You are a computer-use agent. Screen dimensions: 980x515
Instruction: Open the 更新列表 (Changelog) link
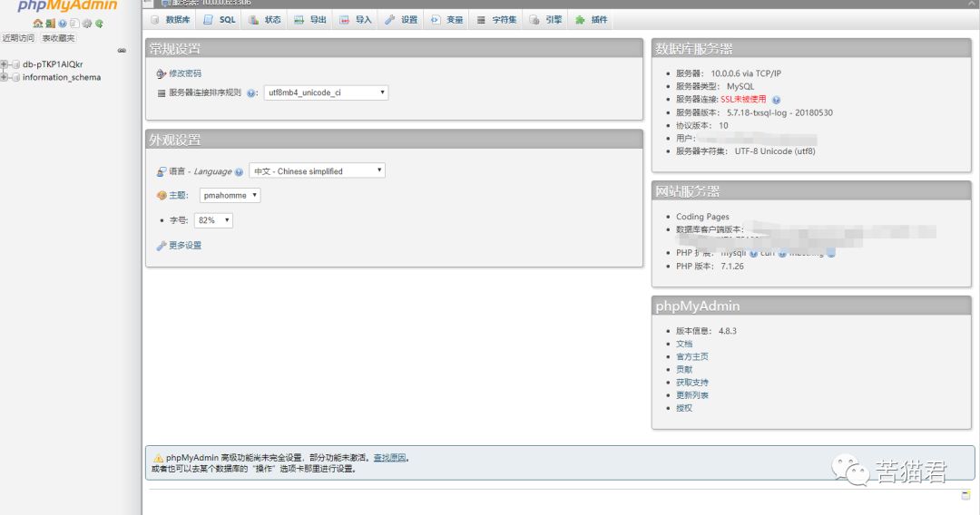pyautogui.click(x=692, y=395)
